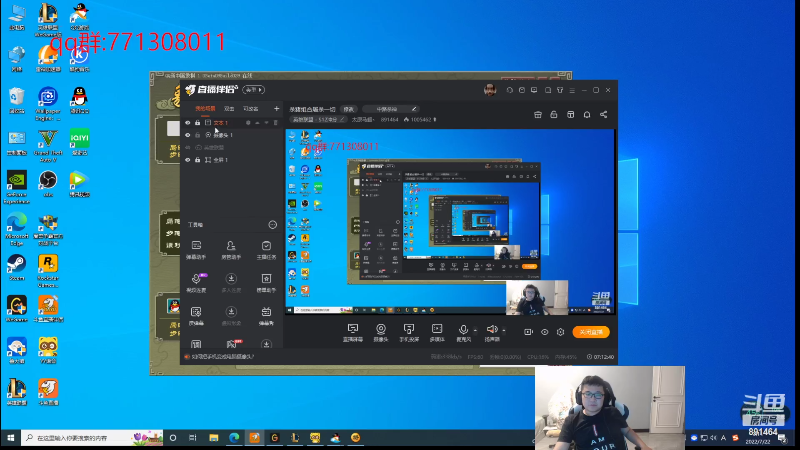Image resolution: width=800 pixels, height=450 pixels.
Task: Click the recording camera icon beside 关闭直播
Action: (528, 332)
